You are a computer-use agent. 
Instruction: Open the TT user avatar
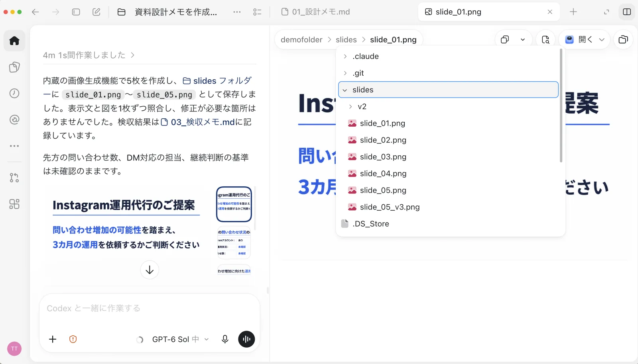[14, 349]
